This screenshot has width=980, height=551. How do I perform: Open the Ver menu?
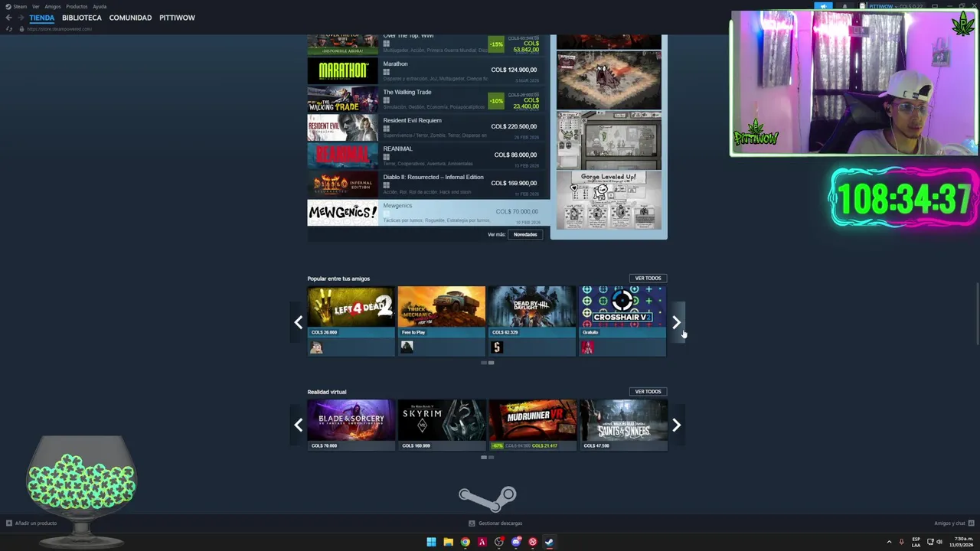tap(36, 6)
